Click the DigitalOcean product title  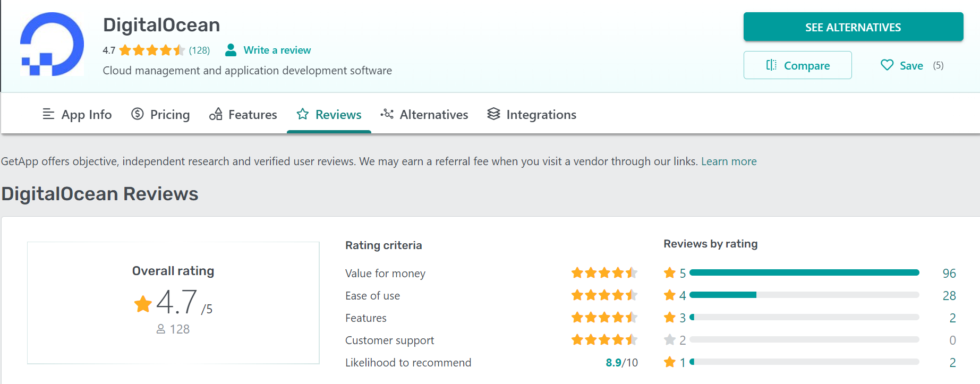coord(161,25)
